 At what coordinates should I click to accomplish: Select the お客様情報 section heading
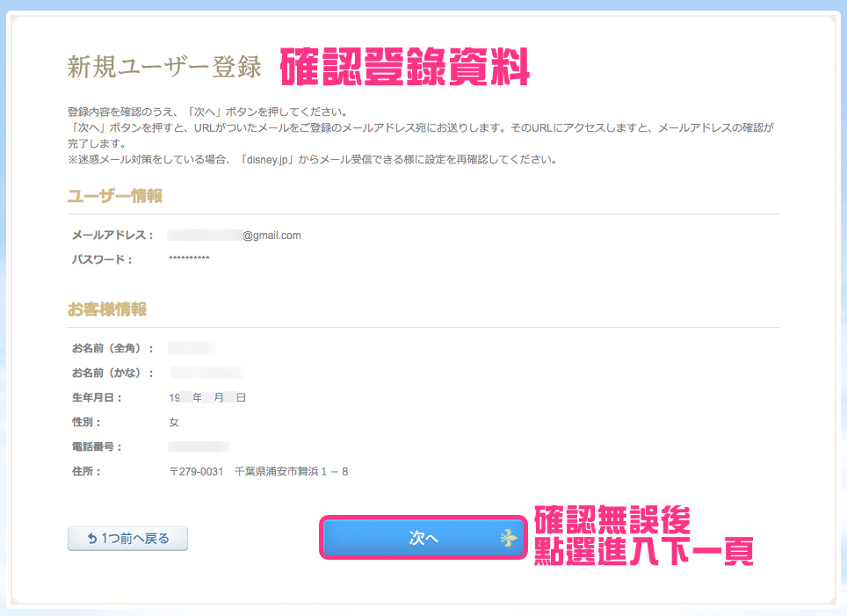point(107,309)
